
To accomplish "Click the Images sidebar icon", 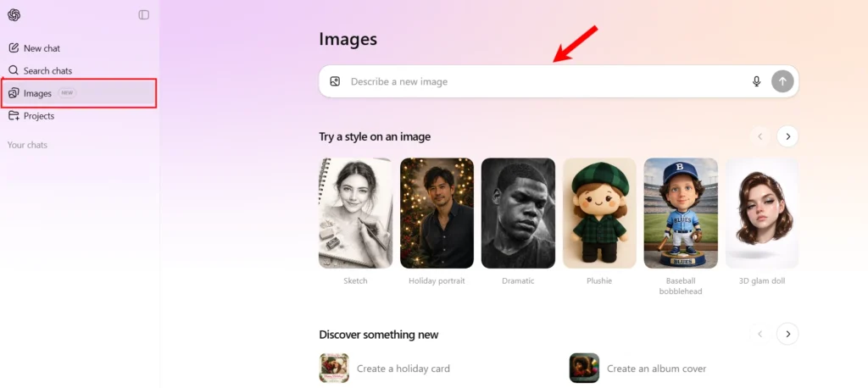I will click(14, 93).
